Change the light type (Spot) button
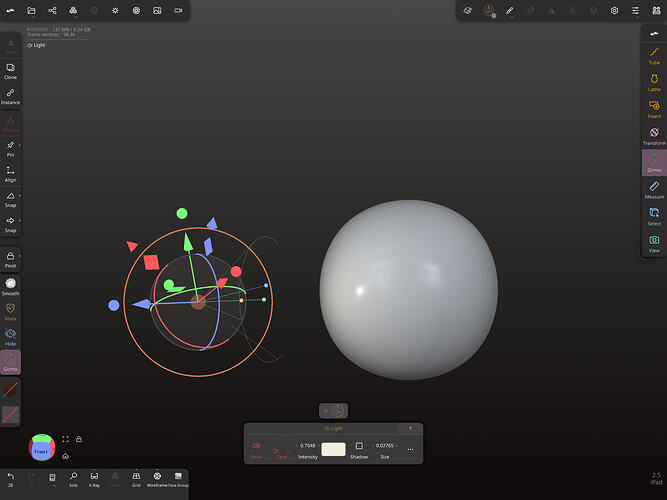 coord(282,453)
